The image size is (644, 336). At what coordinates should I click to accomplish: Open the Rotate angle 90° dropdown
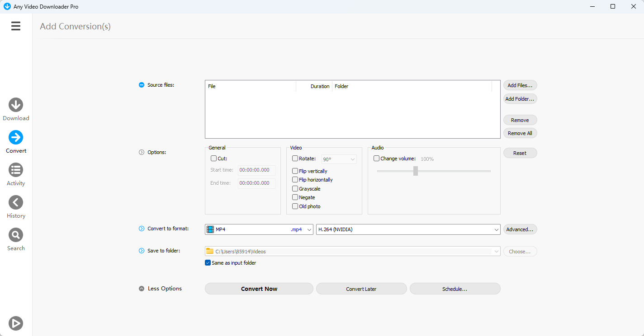pyautogui.click(x=339, y=159)
